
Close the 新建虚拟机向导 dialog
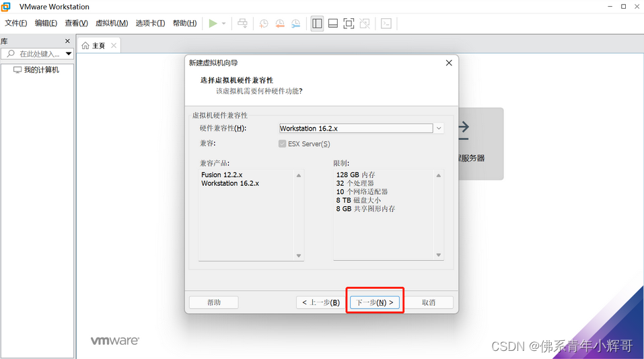tap(449, 63)
